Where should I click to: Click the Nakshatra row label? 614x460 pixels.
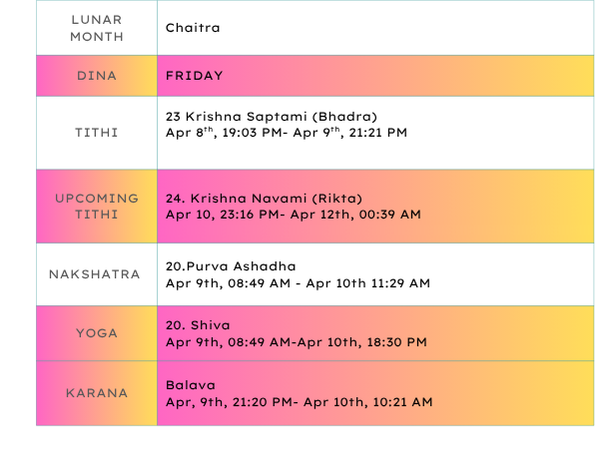tap(97, 274)
